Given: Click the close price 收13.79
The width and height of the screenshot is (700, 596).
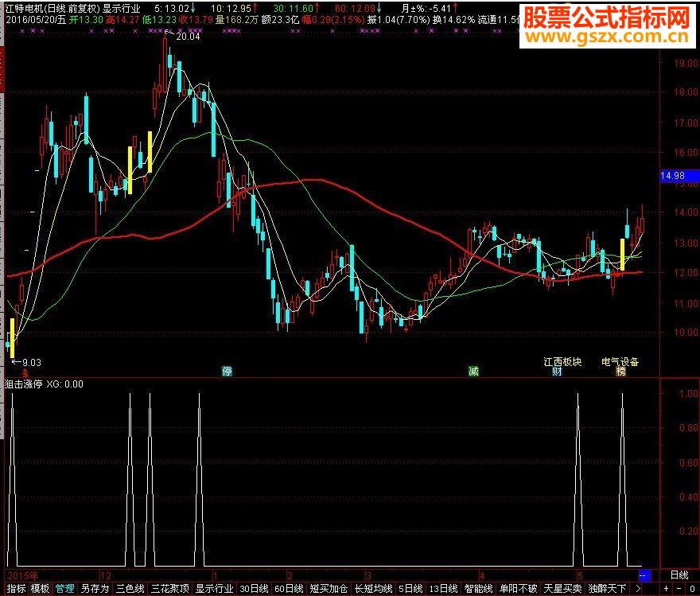Looking at the screenshot, I should [x=196, y=20].
